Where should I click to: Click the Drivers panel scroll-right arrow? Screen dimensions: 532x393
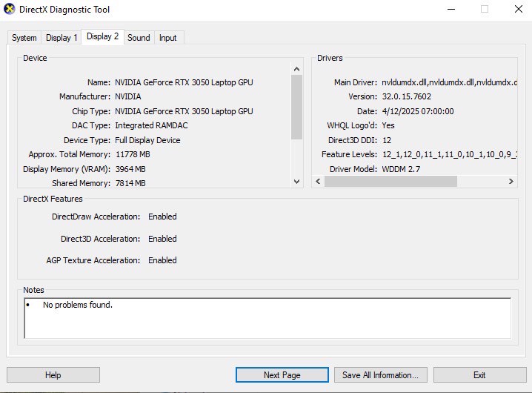coord(511,182)
